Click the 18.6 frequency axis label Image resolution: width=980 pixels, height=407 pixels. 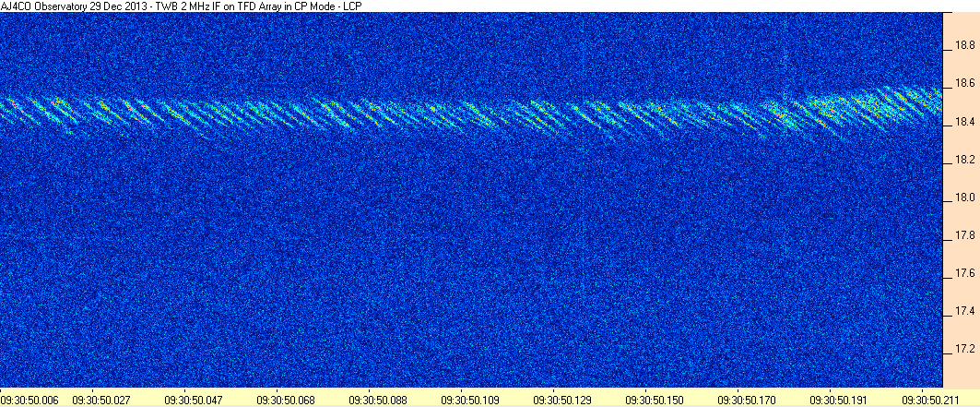point(963,83)
